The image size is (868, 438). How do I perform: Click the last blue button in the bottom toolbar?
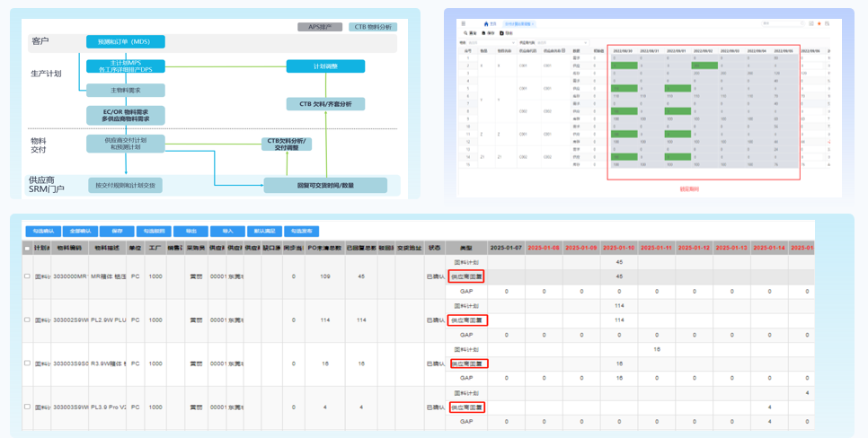[x=301, y=231]
